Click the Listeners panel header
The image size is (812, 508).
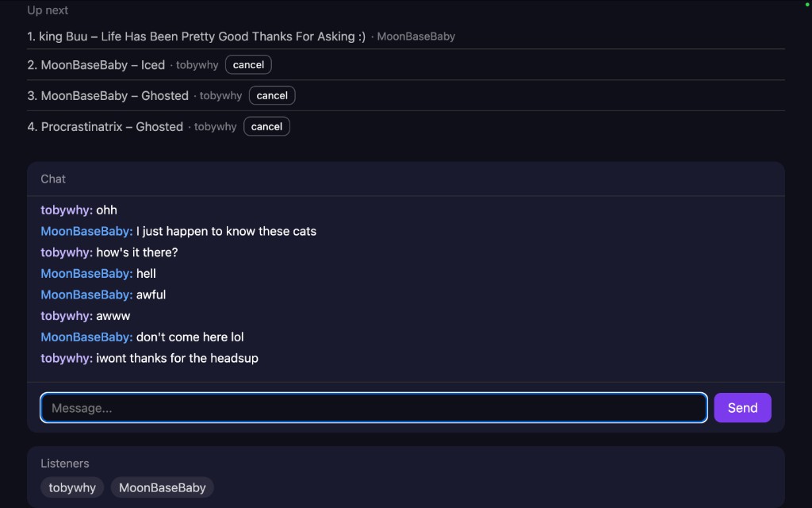coord(65,464)
